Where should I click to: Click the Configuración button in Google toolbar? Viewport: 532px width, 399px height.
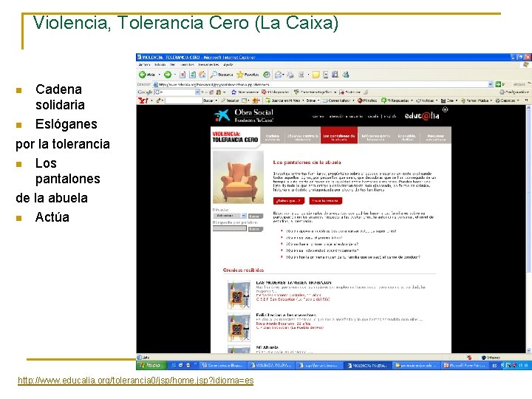(x=514, y=92)
